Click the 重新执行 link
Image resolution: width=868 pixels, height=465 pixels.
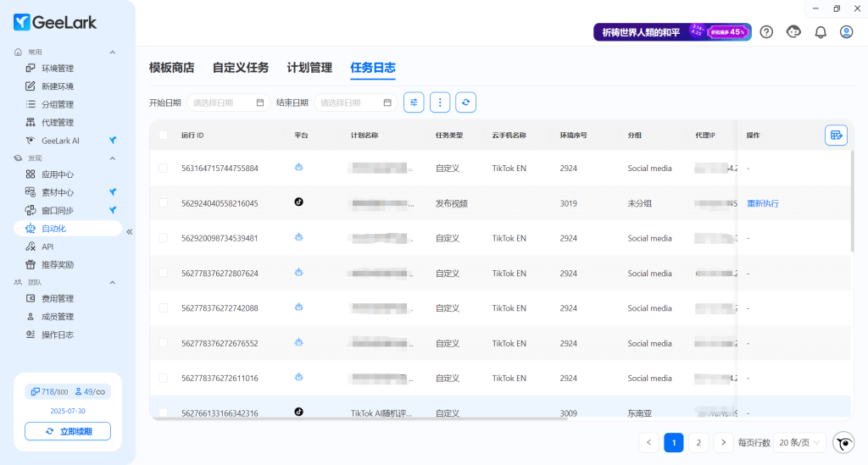[762, 203]
